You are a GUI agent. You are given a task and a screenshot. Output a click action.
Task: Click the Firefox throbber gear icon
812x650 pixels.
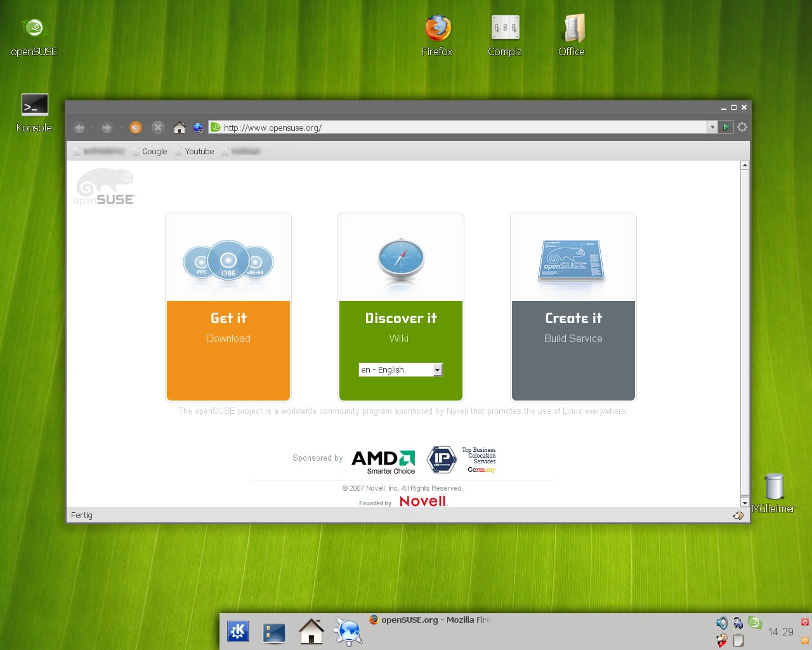point(742,127)
